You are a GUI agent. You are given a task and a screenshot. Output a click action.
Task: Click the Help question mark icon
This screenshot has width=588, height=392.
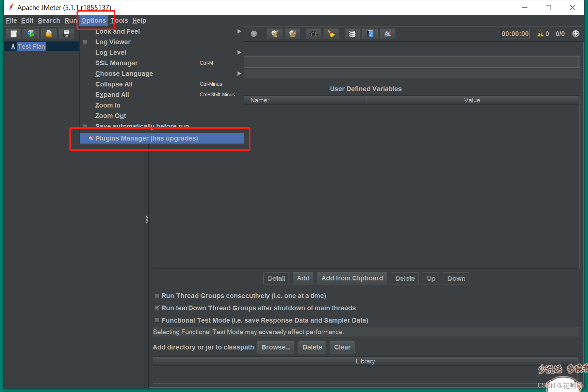click(x=370, y=34)
